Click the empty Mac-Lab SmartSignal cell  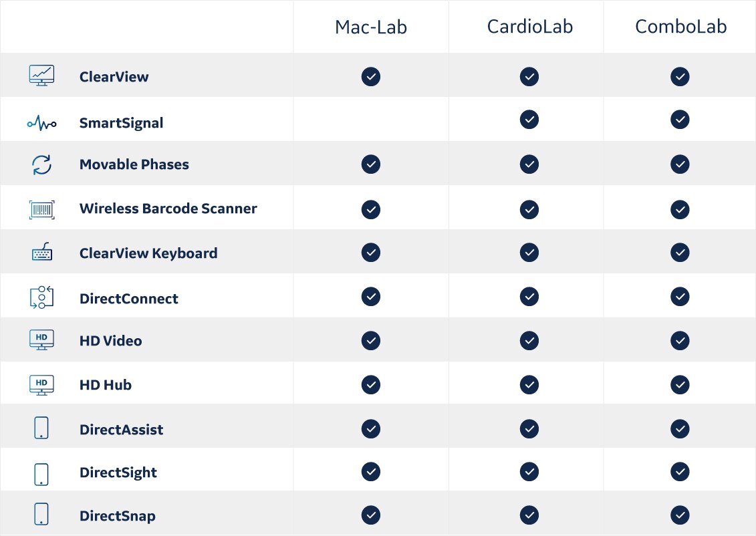371,119
